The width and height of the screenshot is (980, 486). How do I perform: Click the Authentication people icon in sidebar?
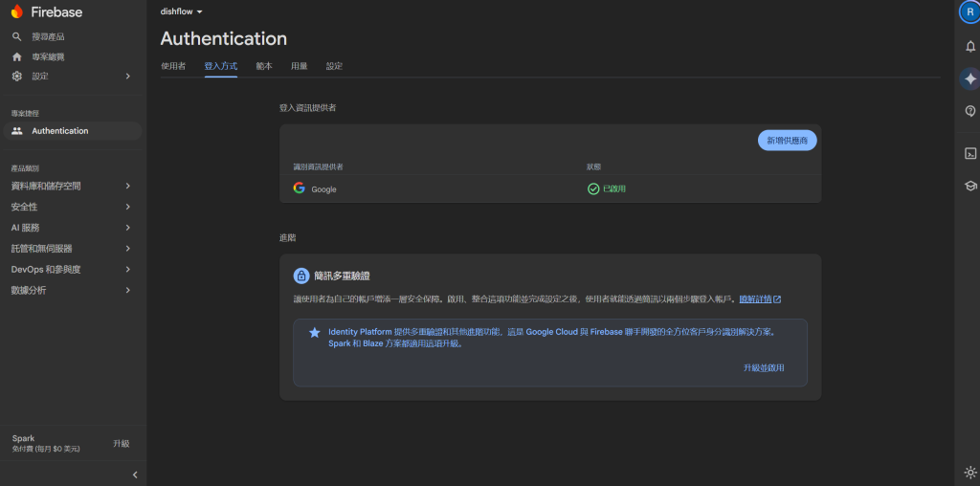(17, 131)
